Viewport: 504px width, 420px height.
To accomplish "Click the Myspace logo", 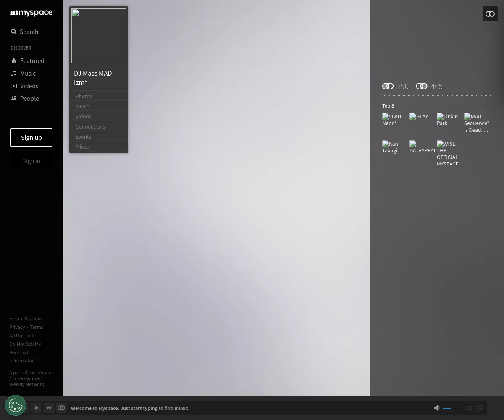I will click(31, 13).
